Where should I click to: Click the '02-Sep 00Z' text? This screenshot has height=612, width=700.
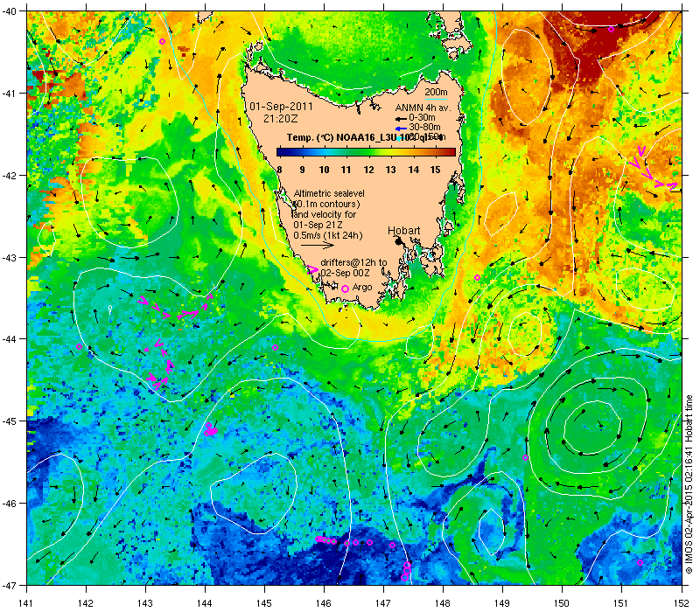(345, 273)
